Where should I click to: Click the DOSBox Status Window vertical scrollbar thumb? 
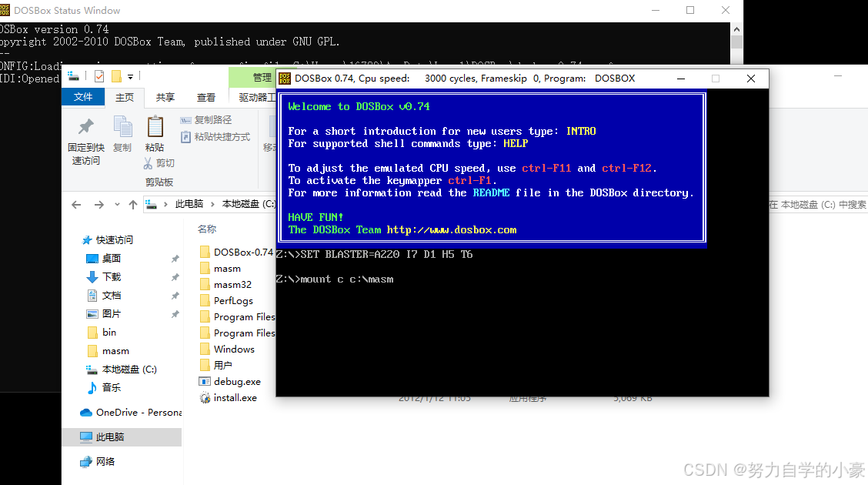[x=736, y=42]
